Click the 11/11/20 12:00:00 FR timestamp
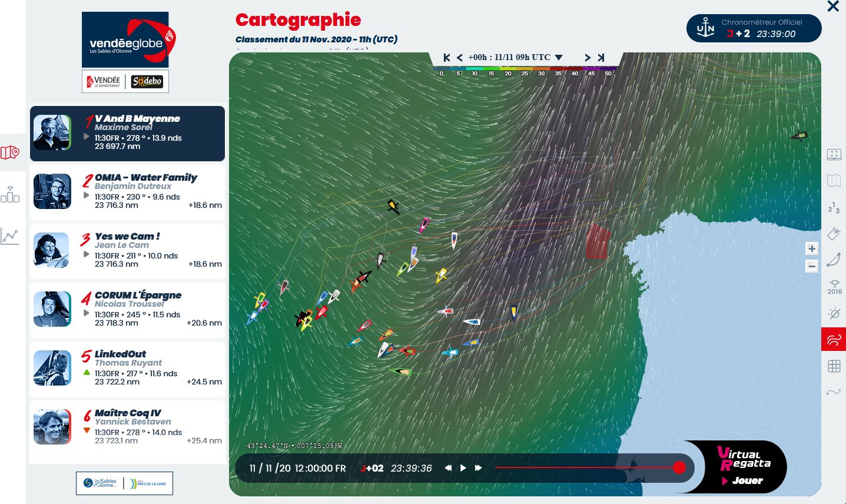This screenshot has height=504, width=846. click(297, 468)
